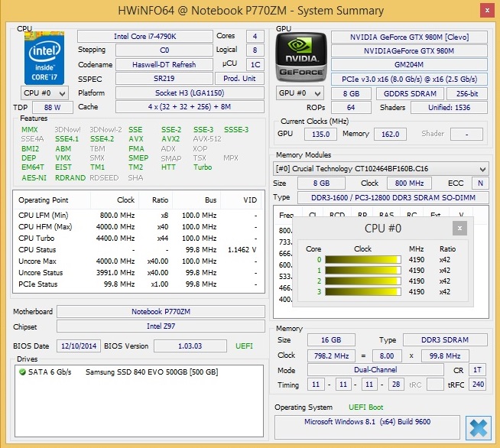Click the GDDR5 SDRAM field
Viewport: 500px width, 448px height.
(410, 94)
